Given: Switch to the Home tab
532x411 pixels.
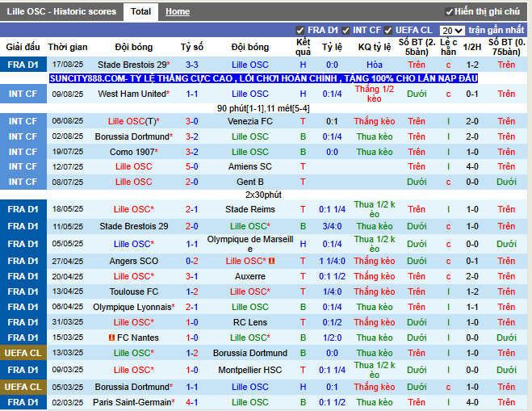Looking at the screenshot, I should pos(178,12).
